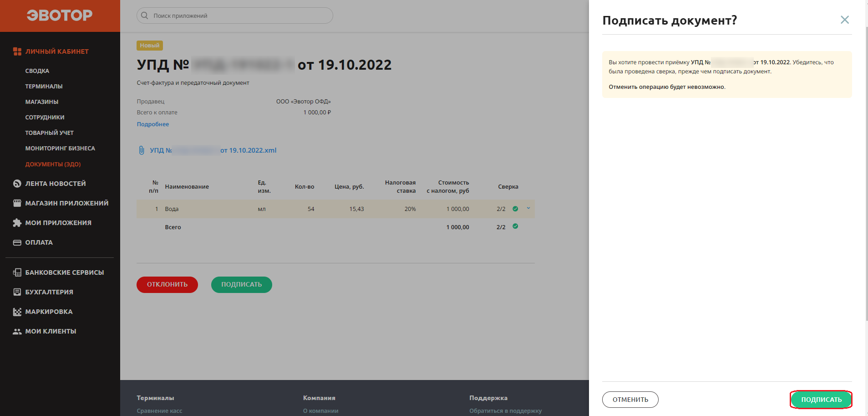This screenshot has height=416, width=868.
Task: Click the 1 000,00 ₽ total to pay
Action: click(x=317, y=113)
